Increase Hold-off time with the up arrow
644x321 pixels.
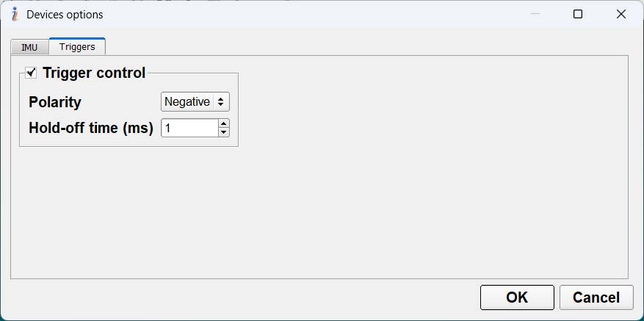[x=223, y=123]
